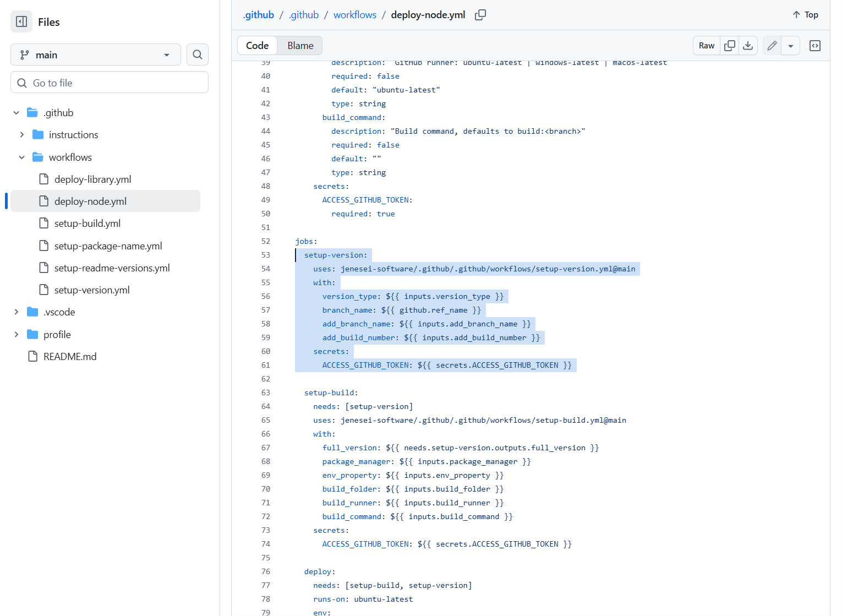Click 'build_command:' on line 43
Screen dimensions: 842x616
(x=354, y=117)
